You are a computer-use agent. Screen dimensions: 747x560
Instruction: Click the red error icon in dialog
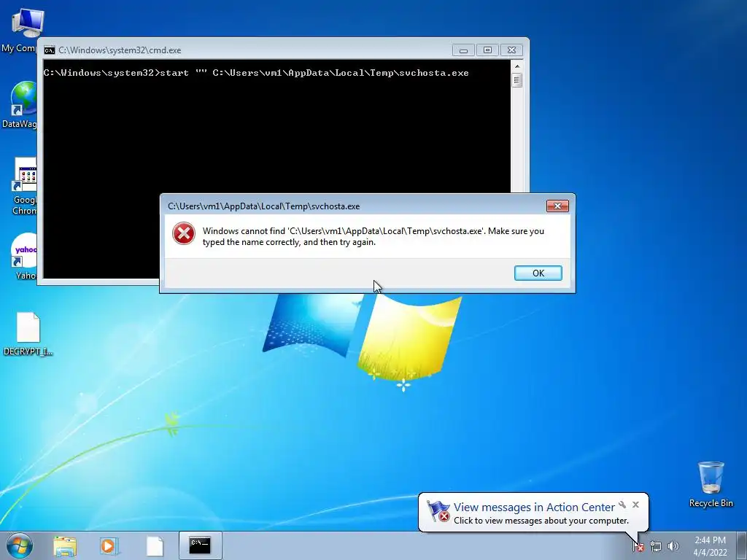coord(183,234)
